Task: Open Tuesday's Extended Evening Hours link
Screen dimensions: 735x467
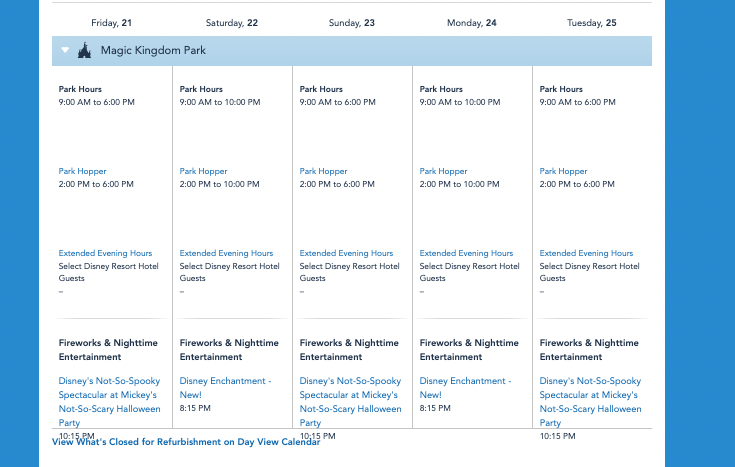Action: pos(586,253)
